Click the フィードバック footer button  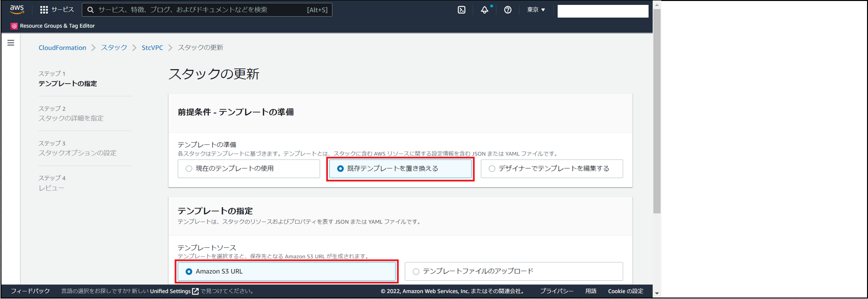click(x=30, y=291)
